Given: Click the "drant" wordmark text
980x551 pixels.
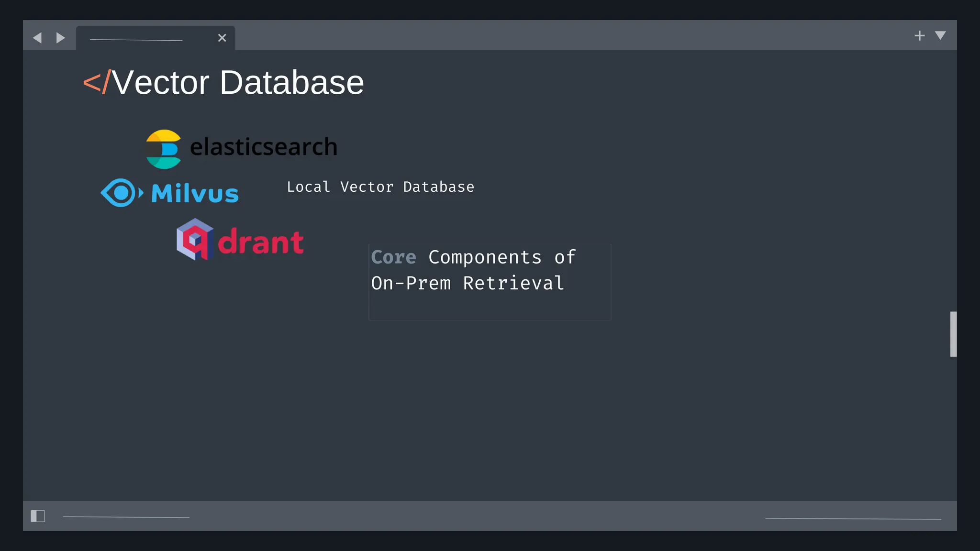Looking at the screenshot, I should tap(261, 242).
